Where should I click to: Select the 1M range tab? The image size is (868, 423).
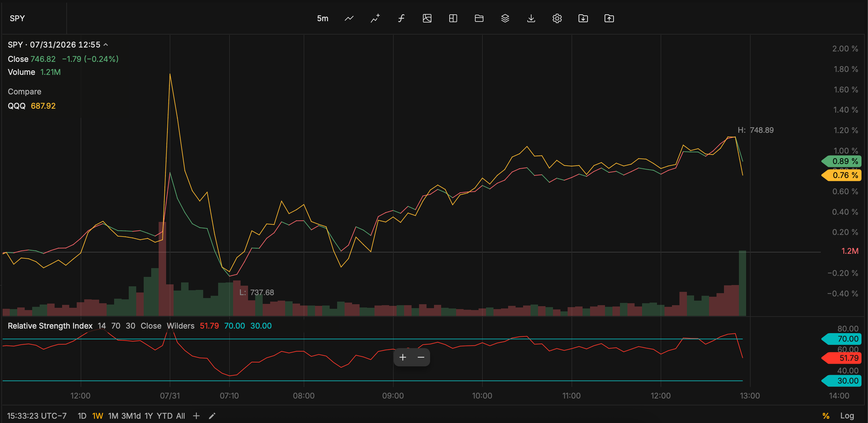113,416
